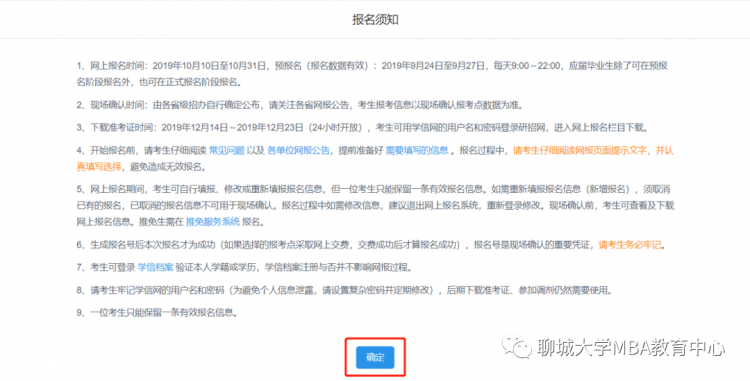Click item 8 text 请考生牢记学信网的用户名和密码

(157, 290)
